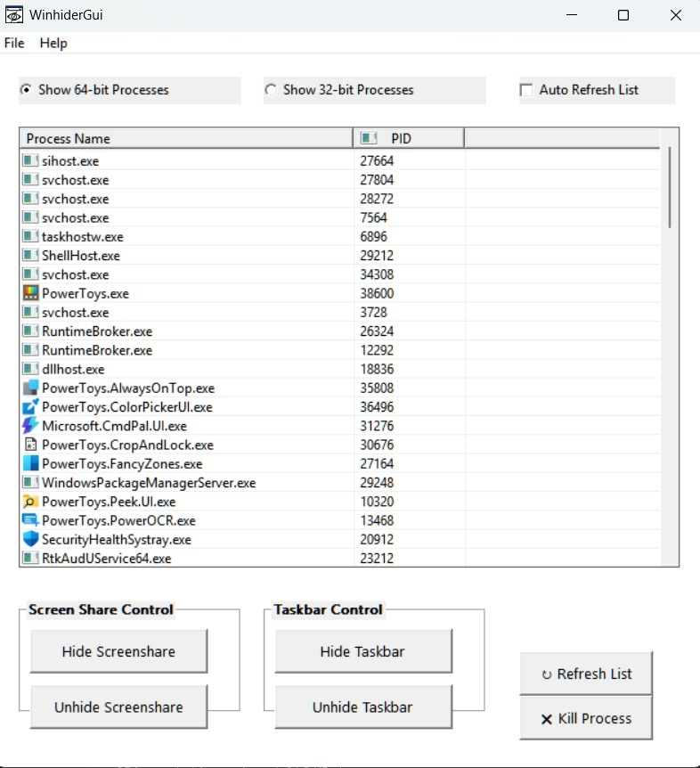The image size is (700, 768).
Task: Click the dllhost.exe process icon
Action: pos(30,368)
